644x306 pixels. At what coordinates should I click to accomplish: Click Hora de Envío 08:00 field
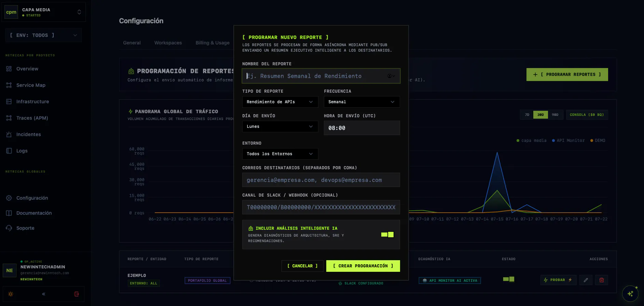(362, 128)
